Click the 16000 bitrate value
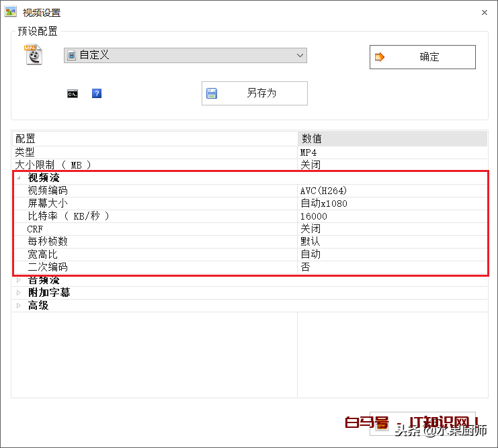 point(313,216)
